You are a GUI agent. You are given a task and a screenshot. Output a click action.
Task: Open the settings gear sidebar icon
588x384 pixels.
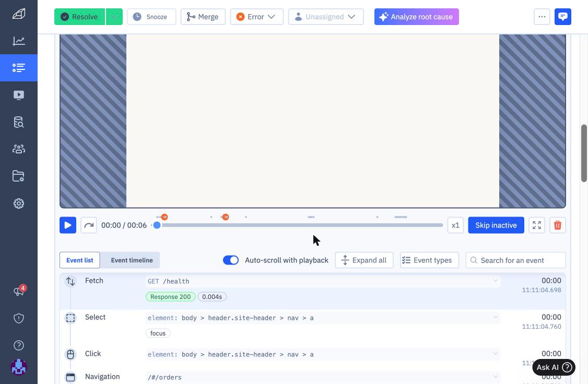pos(19,203)
